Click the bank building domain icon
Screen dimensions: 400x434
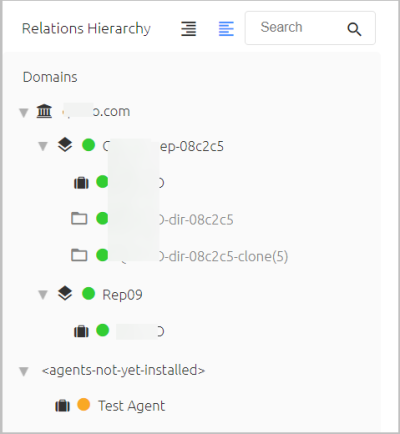pos(44,111)
